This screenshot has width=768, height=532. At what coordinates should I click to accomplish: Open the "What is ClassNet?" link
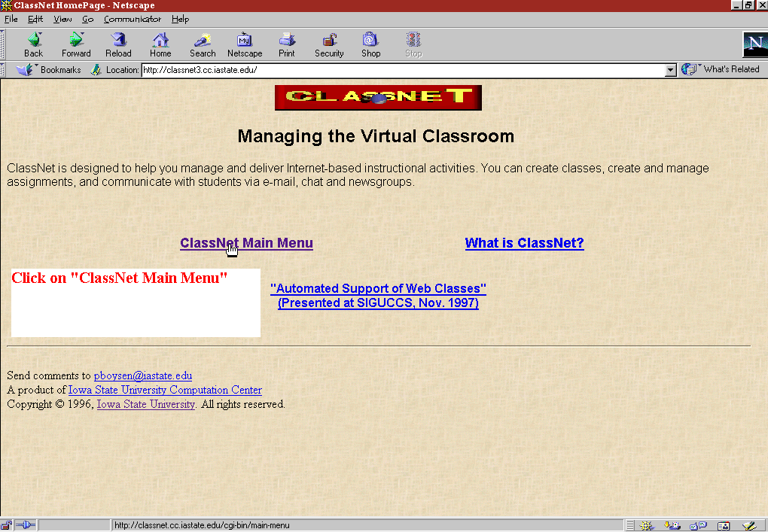point(524,243)
